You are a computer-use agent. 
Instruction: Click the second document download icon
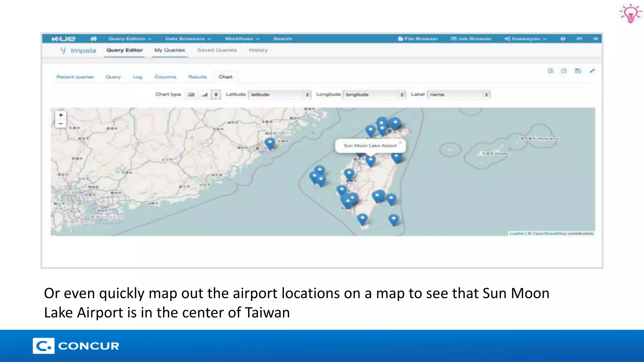pos(564,71)
